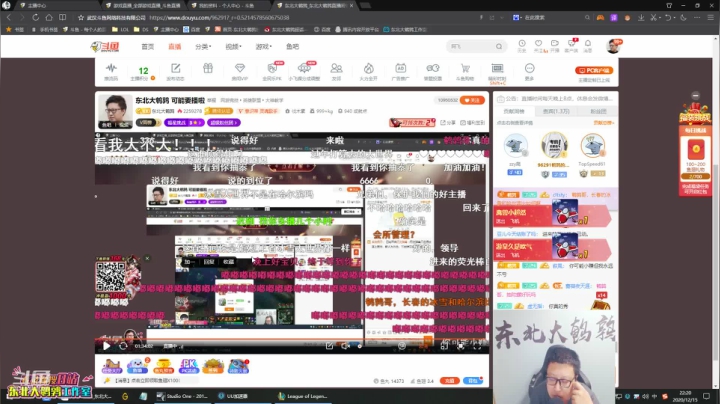
Task: Open the LOL bookmark folder
Action: click(121, 29)
